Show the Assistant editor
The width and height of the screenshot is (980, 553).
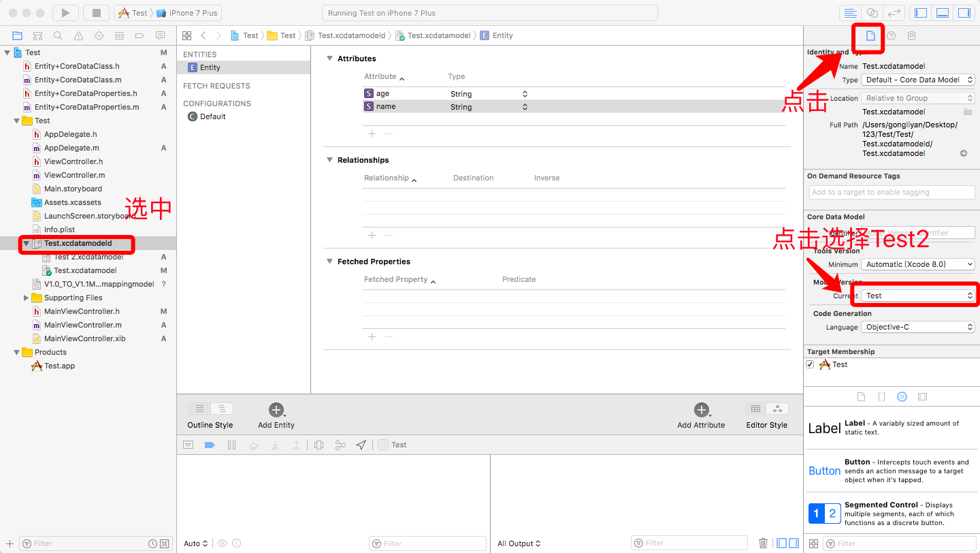[872, 13]
